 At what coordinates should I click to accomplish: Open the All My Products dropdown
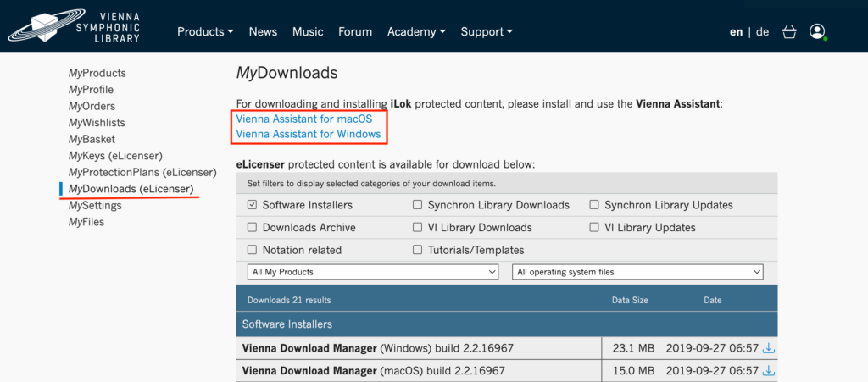(373, 272)
